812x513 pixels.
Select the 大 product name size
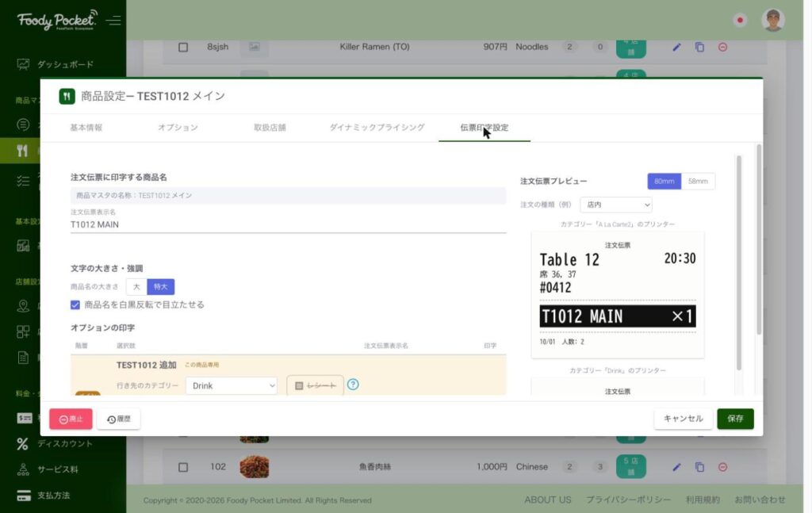[x=136, y=287]
